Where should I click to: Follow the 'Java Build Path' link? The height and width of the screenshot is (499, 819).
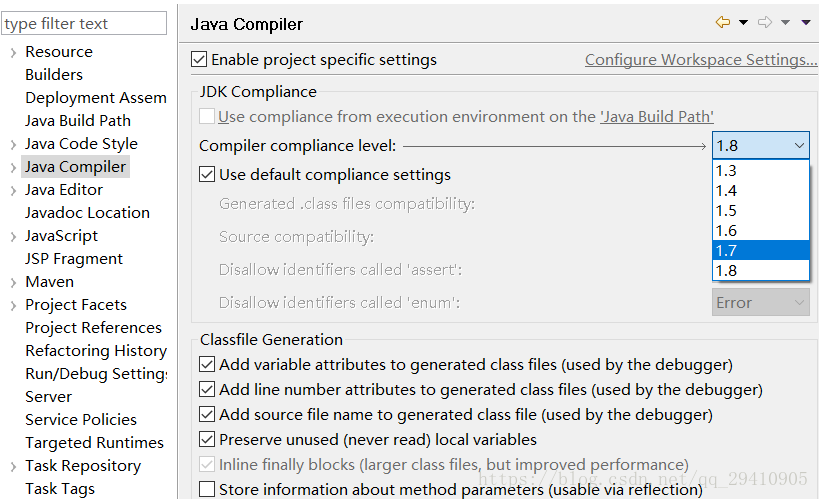657,117
